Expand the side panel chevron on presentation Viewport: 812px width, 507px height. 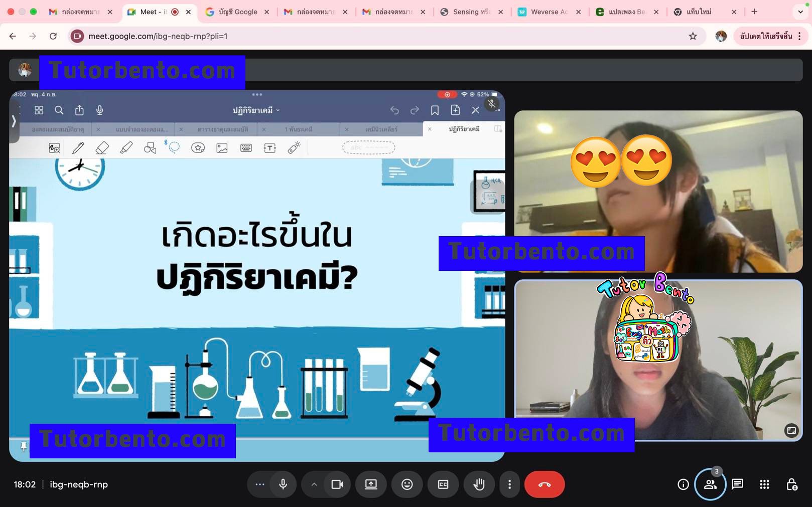click(x=14, y=121)
